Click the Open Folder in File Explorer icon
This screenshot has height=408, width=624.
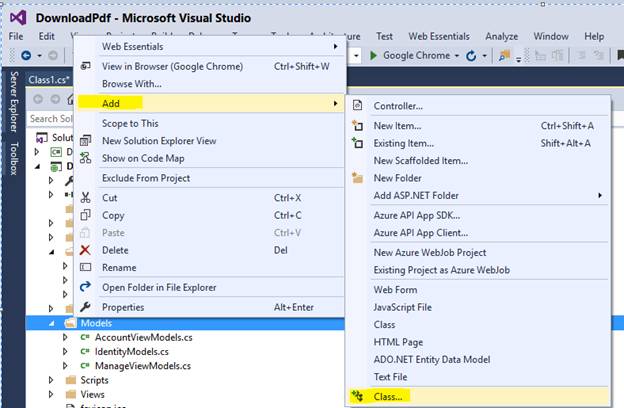(x=85, y=288)
